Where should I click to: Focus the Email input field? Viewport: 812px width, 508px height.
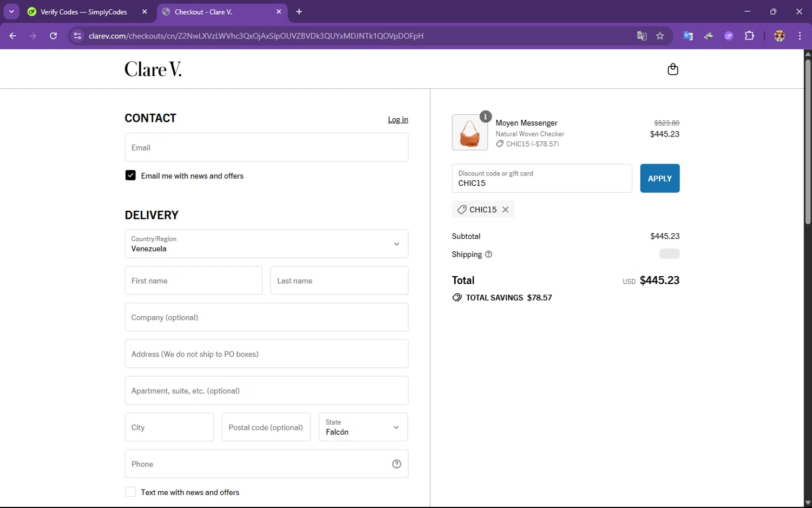coord(266,147)
